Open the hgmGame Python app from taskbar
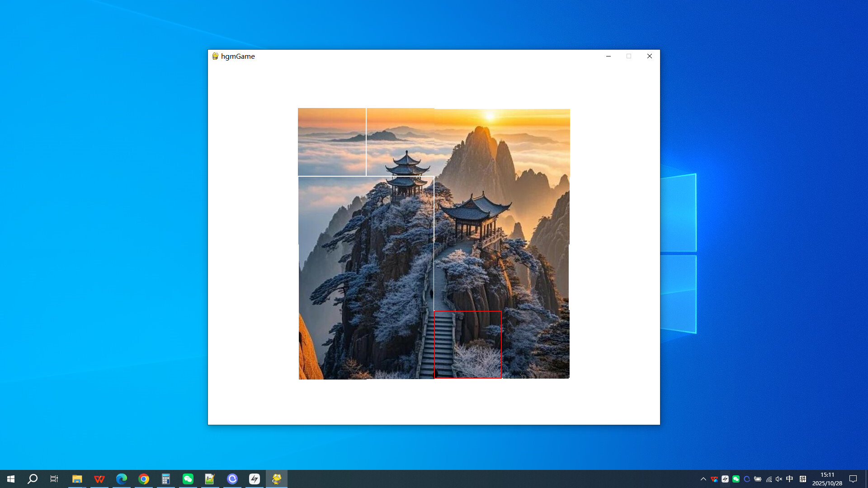The height and width of the screenshot is (488, 868). click(x=276, y=479)
